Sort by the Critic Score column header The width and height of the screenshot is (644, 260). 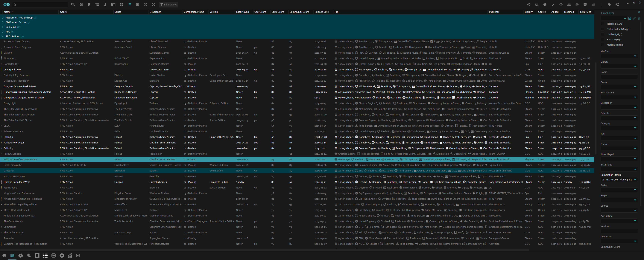tap(277, 12)
